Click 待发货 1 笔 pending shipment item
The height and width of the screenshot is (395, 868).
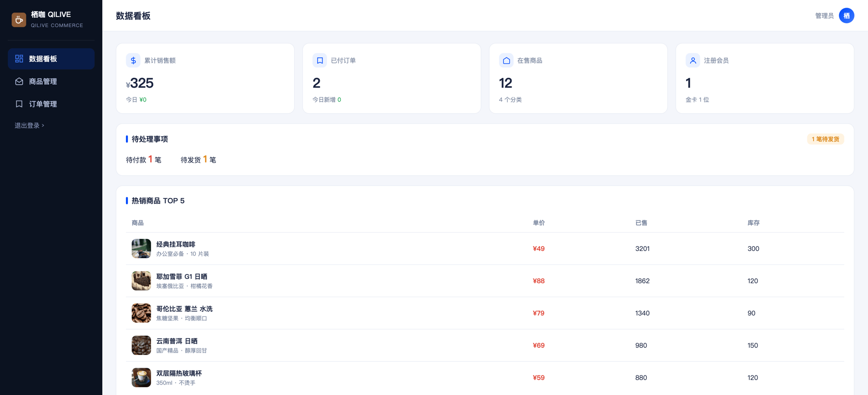pos(198,159)
